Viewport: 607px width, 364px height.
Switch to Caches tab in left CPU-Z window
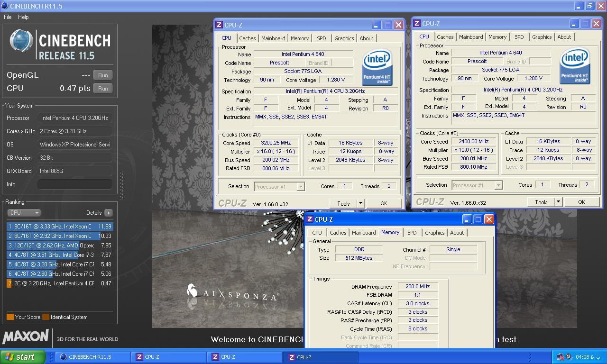pos(247,38)
